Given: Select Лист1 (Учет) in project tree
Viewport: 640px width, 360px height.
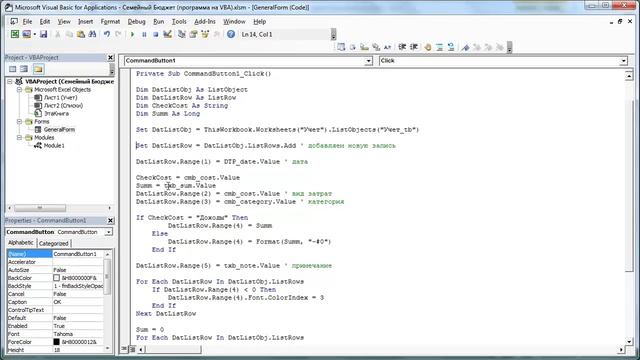Looking at the screenshot, I should (x=60, y=98).
